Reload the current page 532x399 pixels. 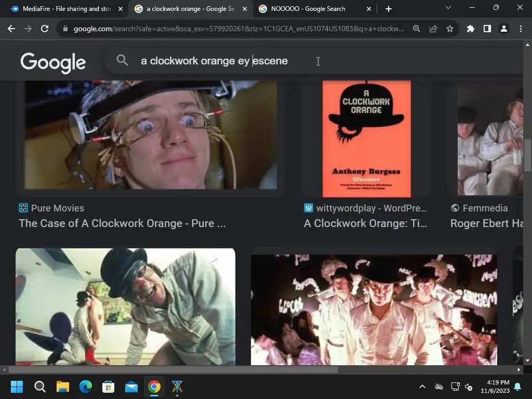tap(45, 29)
